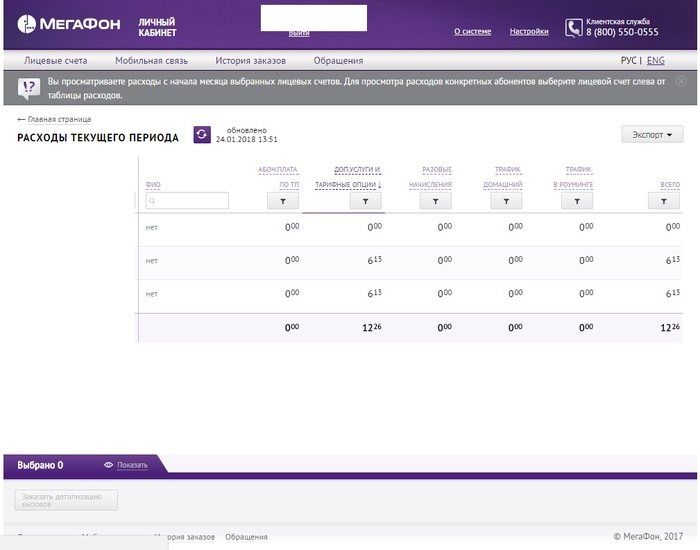Close the info notification banner
Image resolution: width=700 pixels, height=550 pixels.
click(x=682, y=80)
